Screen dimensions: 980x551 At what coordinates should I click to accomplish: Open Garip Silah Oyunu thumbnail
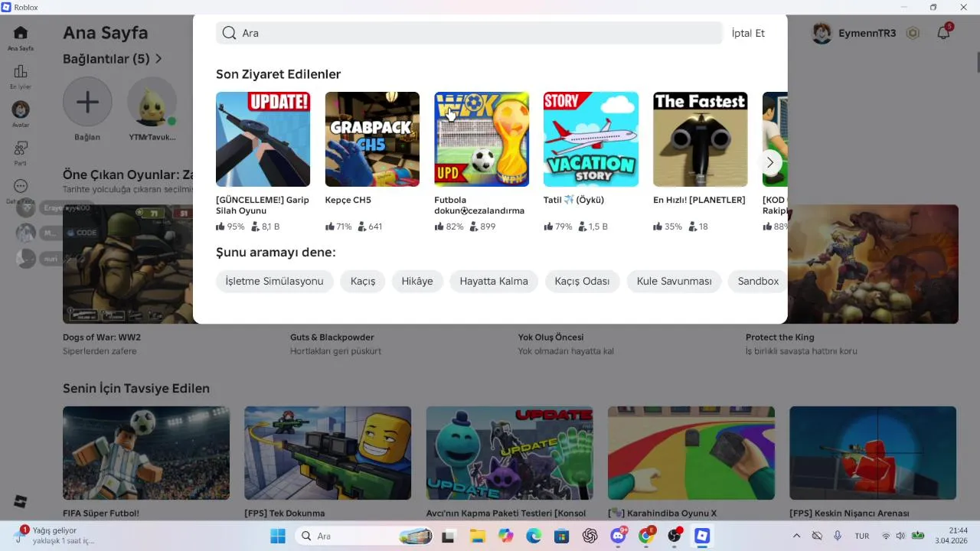coord(263,139)
